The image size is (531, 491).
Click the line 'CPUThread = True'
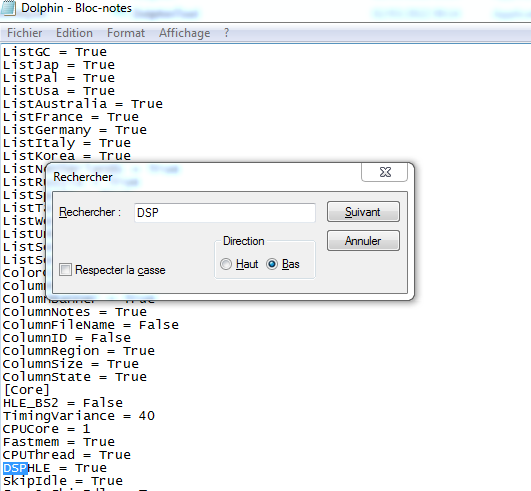67,455
